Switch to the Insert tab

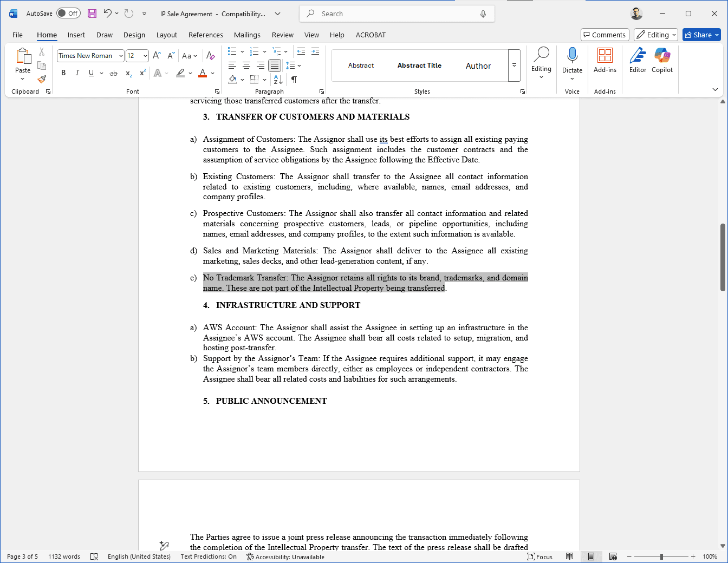(76, 35)
